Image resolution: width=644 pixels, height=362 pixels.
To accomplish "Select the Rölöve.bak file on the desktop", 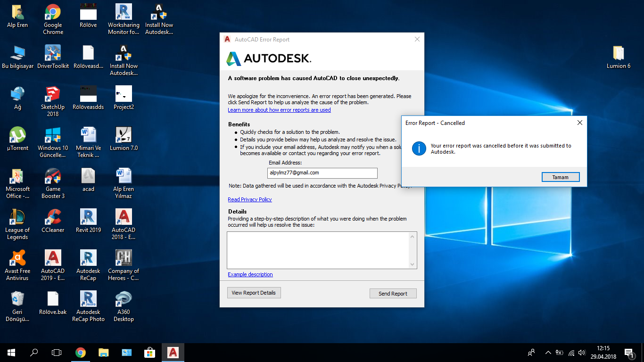I will 53,303.
